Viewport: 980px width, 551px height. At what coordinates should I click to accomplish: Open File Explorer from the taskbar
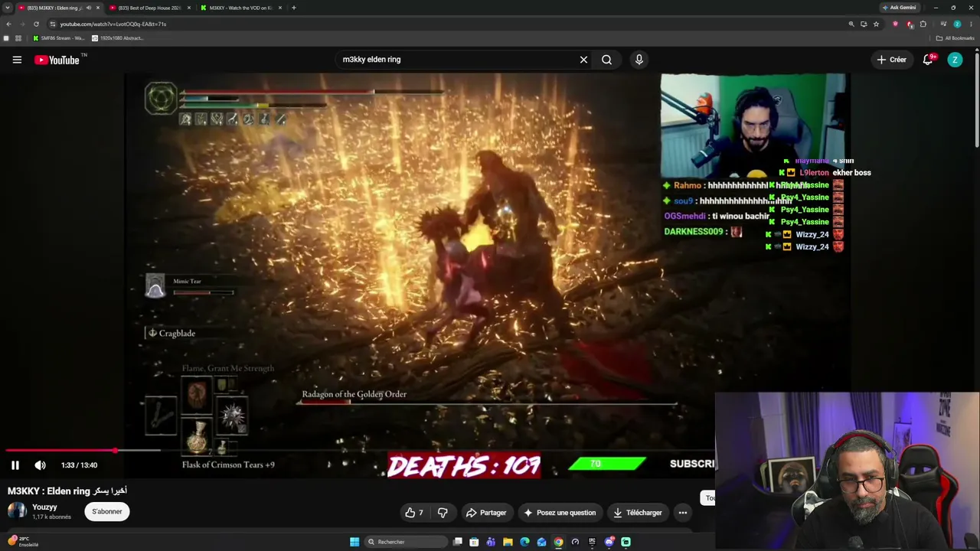[x=508, y=542]
